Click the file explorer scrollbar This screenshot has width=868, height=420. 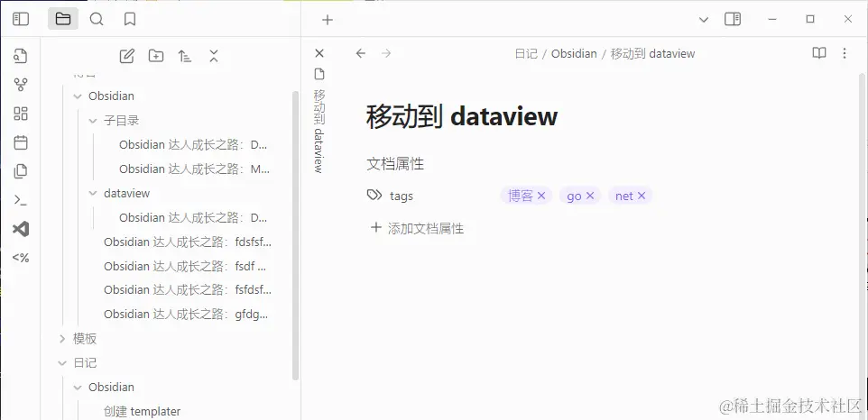pos(295,235)
